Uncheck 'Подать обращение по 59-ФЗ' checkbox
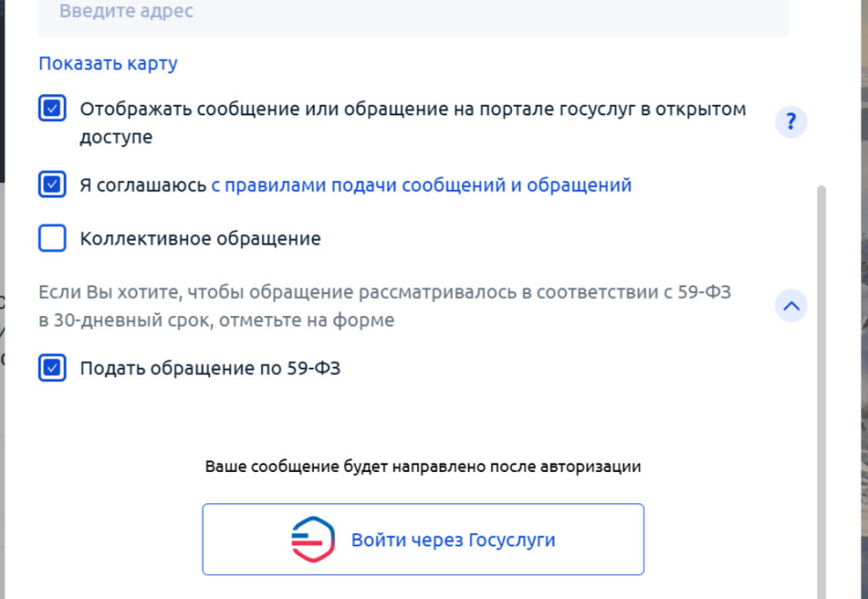 click(53, 369)
